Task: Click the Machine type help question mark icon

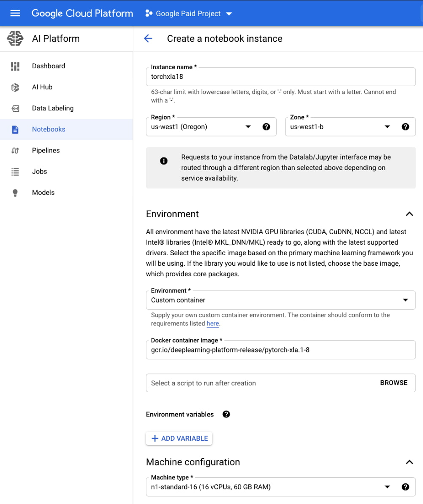Action: [405, 487]
